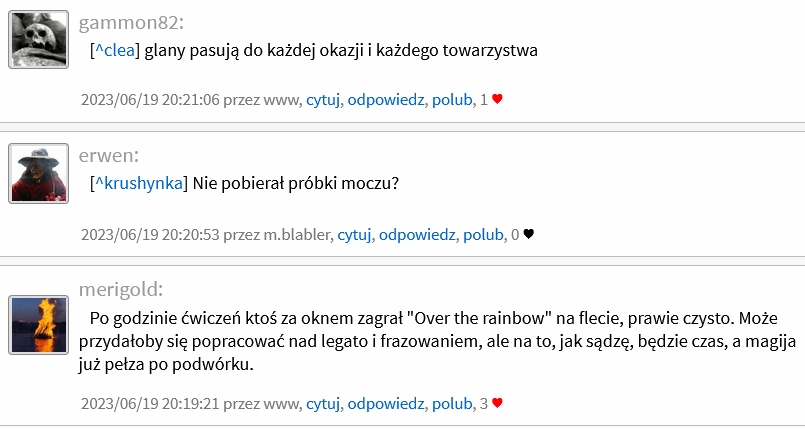Image resolution: width=805 pixels, height=429 pixels.
Task: Like merigold's post with polub
Action: coord(452,404)
